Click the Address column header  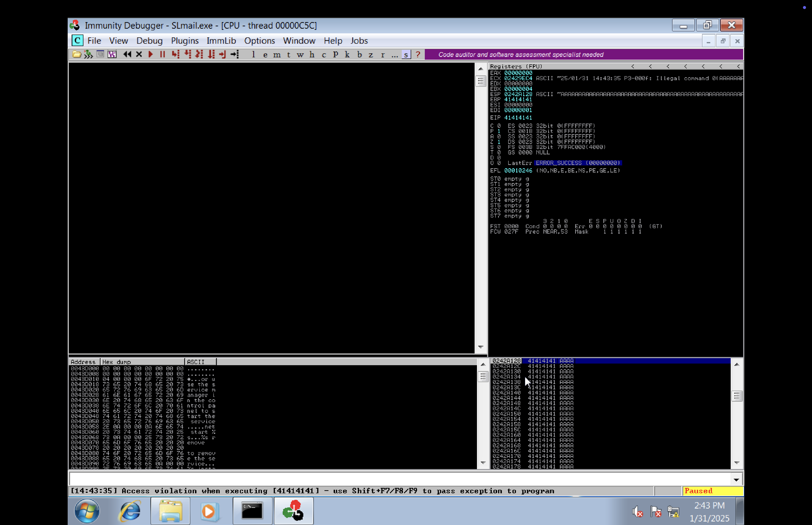(84, 362)
